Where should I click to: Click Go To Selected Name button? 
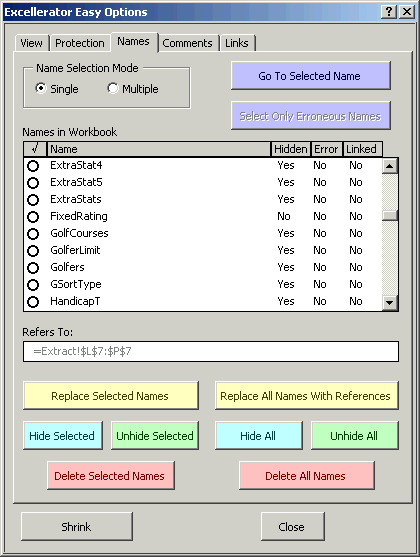click(x=311, y=75)
